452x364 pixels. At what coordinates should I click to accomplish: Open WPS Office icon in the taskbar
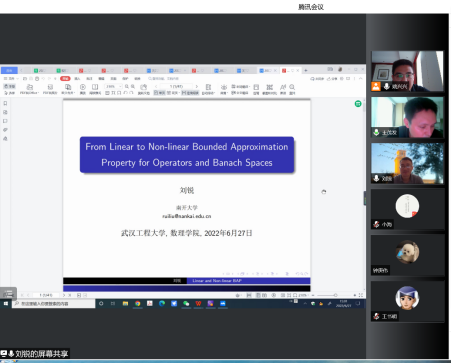pos(198,303)
